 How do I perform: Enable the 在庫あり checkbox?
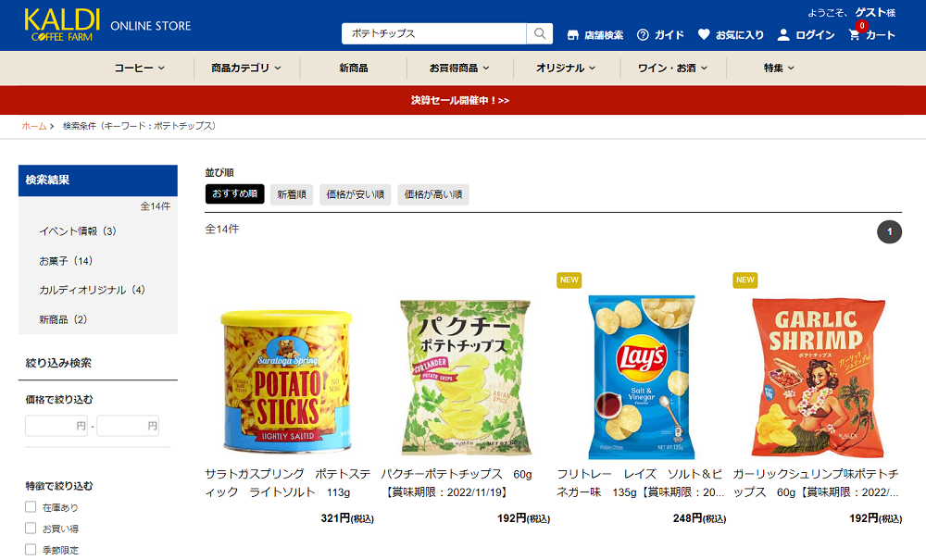[x=31, y=507]
